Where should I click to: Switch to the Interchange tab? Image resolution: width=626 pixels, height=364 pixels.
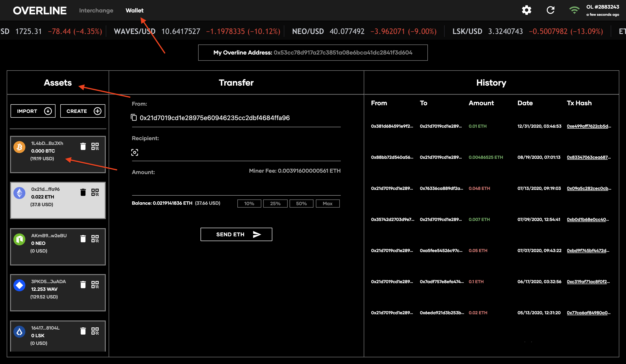[x=96, y=11]
